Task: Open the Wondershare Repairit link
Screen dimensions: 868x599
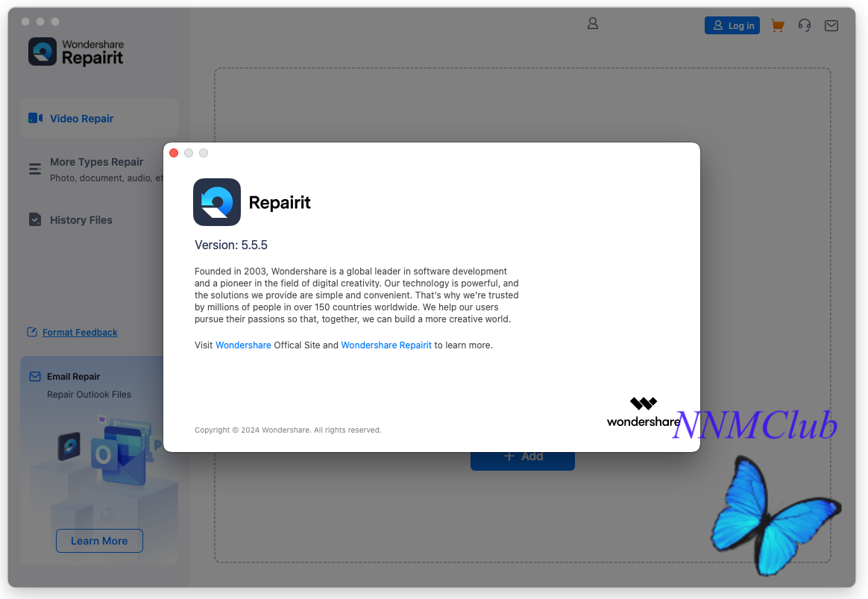Action: click(x=386, y=345)
